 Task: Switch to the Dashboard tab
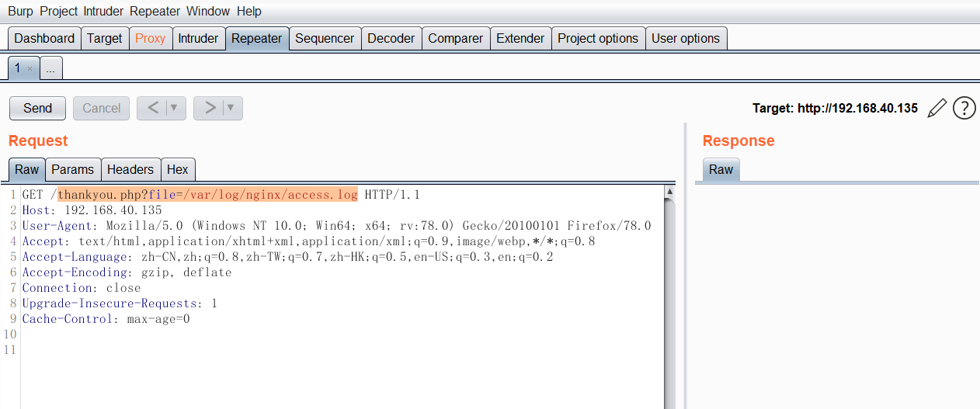[44, 38]
